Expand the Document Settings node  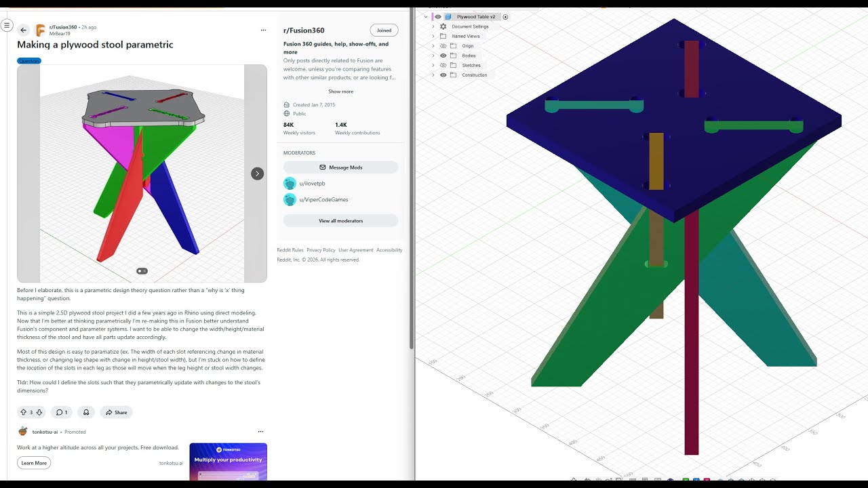coord(433,26)
